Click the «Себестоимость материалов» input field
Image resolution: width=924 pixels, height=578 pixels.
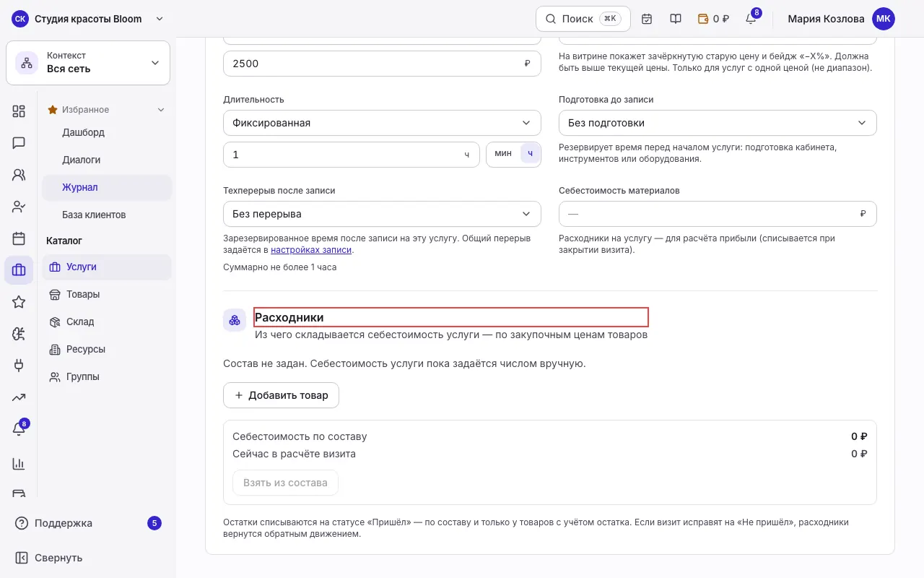pos(718,214)
